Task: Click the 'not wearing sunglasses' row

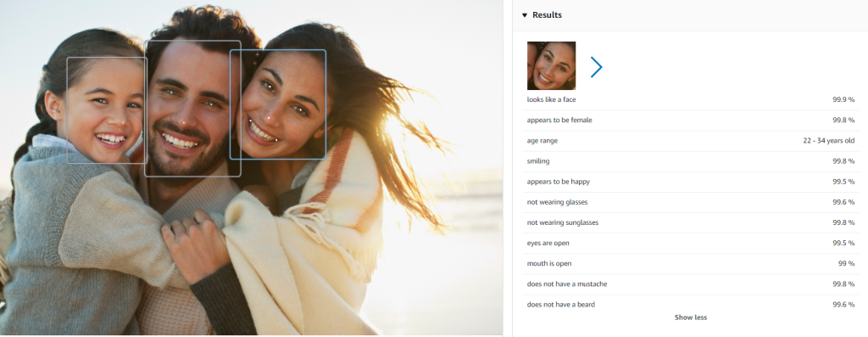Action: point(690,222)
